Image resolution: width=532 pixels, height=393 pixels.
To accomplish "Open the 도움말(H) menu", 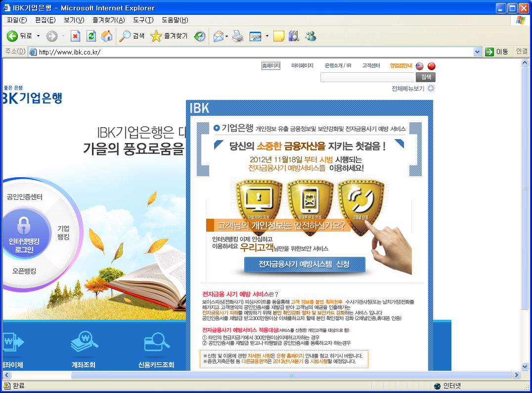I will coord(175,20).
